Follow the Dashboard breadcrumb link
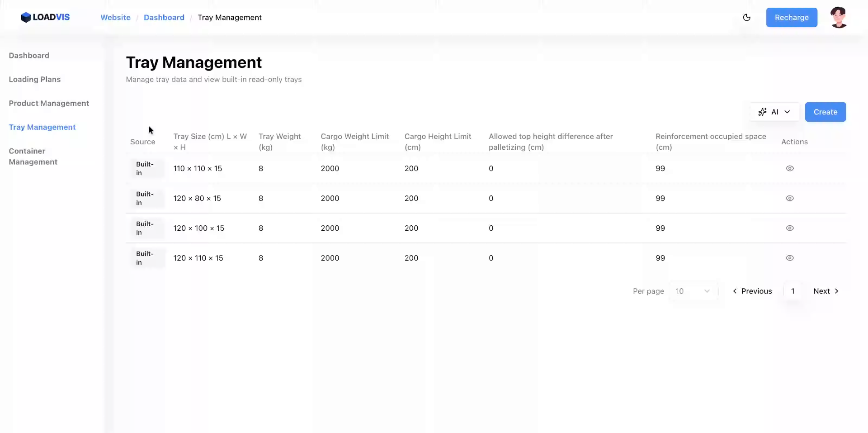 click(x=164, y=18)
